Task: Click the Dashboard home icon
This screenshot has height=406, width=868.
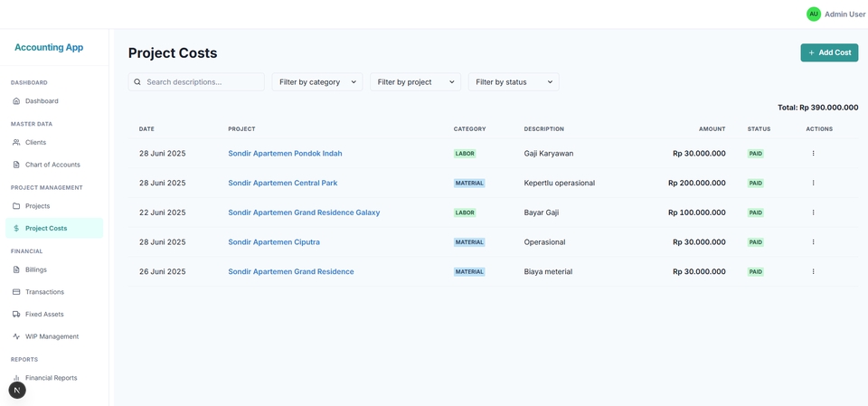Action: click(16, 100)
